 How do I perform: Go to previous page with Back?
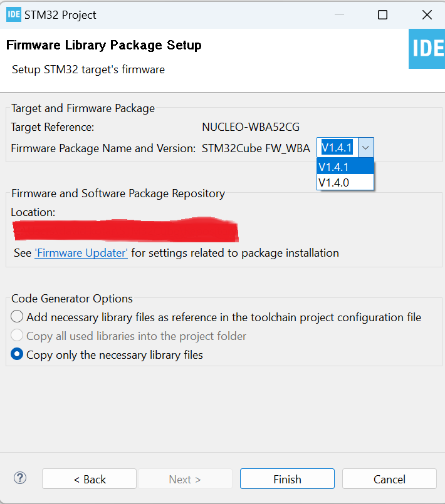[x=89, y=479]
